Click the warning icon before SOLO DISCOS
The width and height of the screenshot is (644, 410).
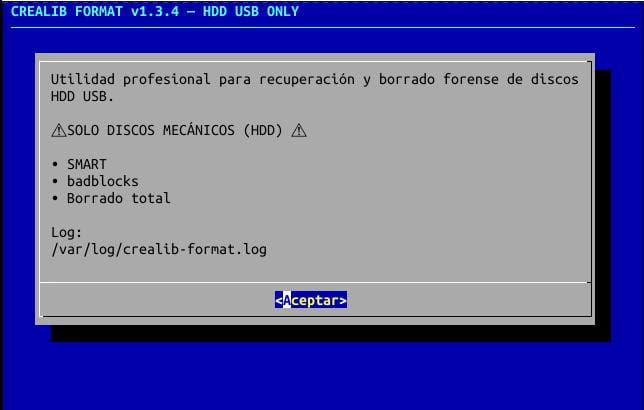pyautogui.click(x=58, y=131)
